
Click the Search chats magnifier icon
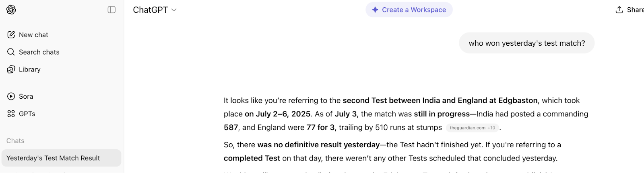point(11,52)
